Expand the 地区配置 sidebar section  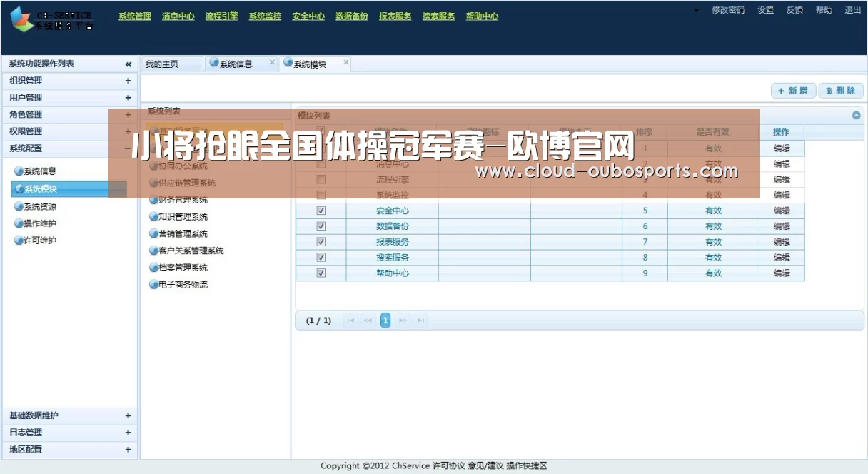(x=69, y=450)
